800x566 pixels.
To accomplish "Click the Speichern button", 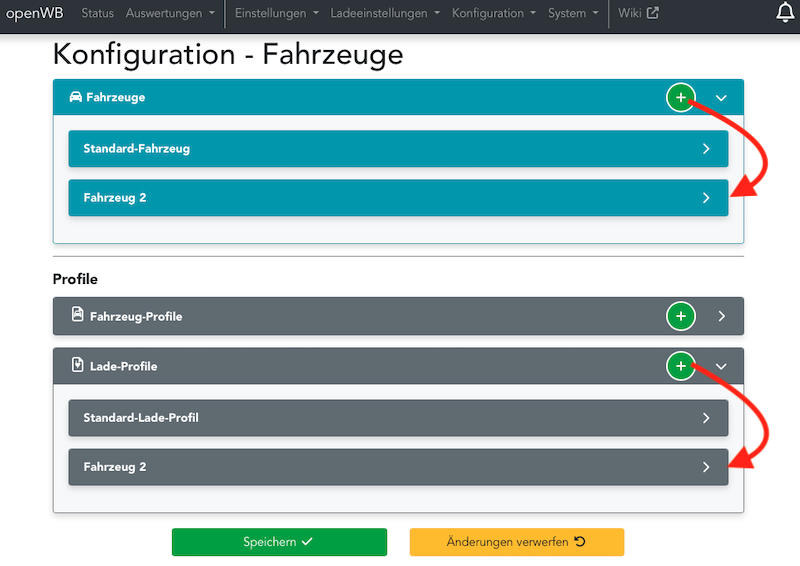I will (x=279, y=542).
